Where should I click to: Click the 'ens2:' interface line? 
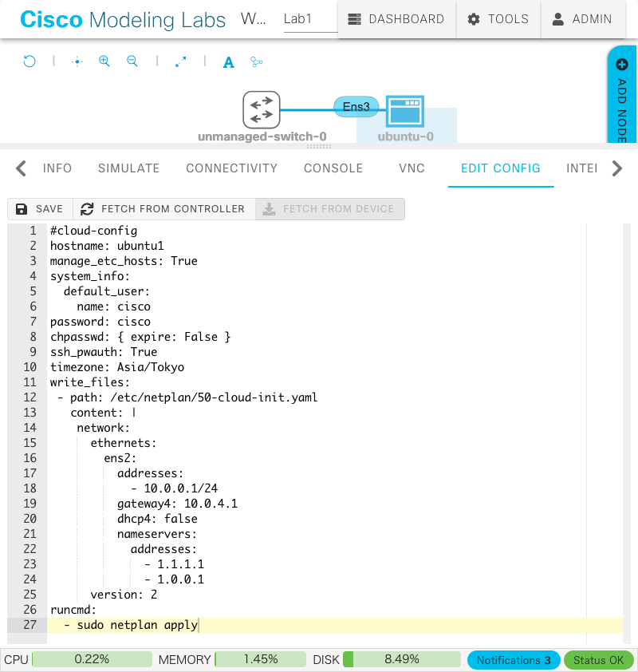pyautogui.click(x=120, y=458)
